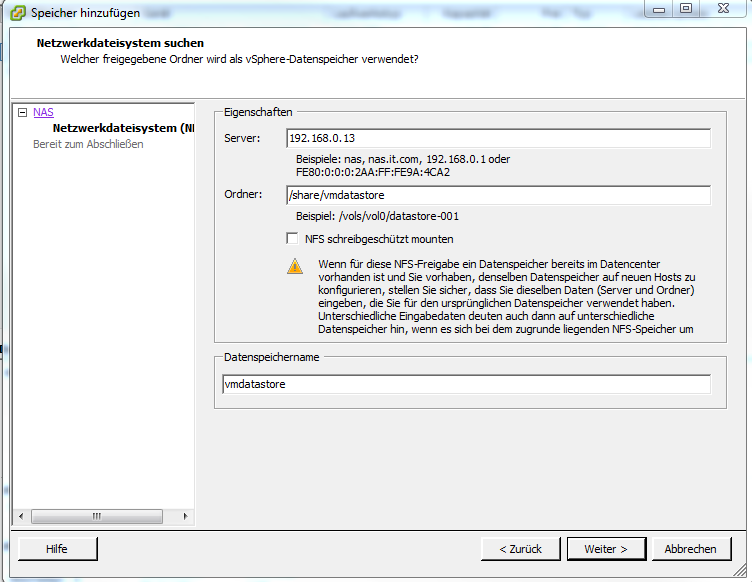Click the Datenspeichername text field

(466, 384)
